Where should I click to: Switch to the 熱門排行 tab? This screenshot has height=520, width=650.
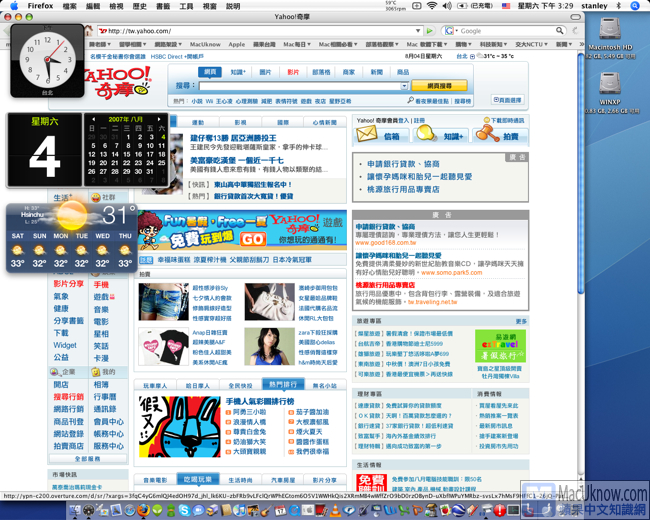(x=283, y=384)
